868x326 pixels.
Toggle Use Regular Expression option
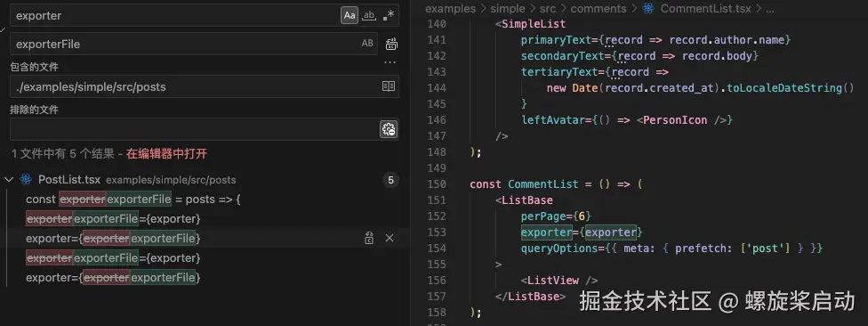pyautogui.click(x=389, y=15)
